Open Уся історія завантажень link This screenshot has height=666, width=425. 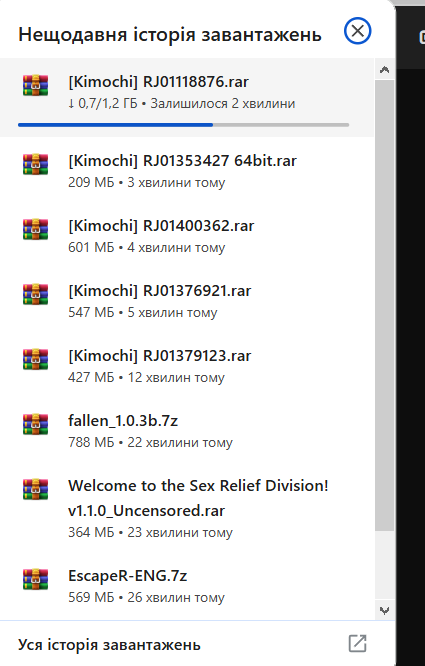[x=109, y=645]
